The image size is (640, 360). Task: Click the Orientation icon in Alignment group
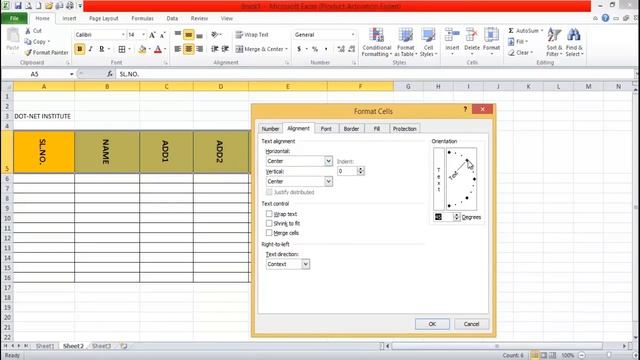coord(215,35)
